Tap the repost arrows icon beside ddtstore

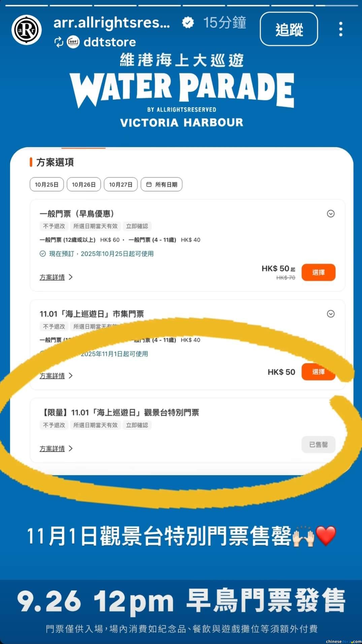(59, 42)
